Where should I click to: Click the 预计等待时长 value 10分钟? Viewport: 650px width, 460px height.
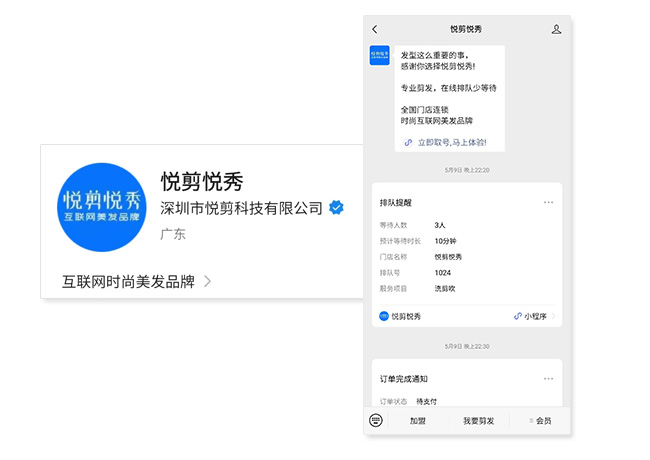tap(445, 241)
